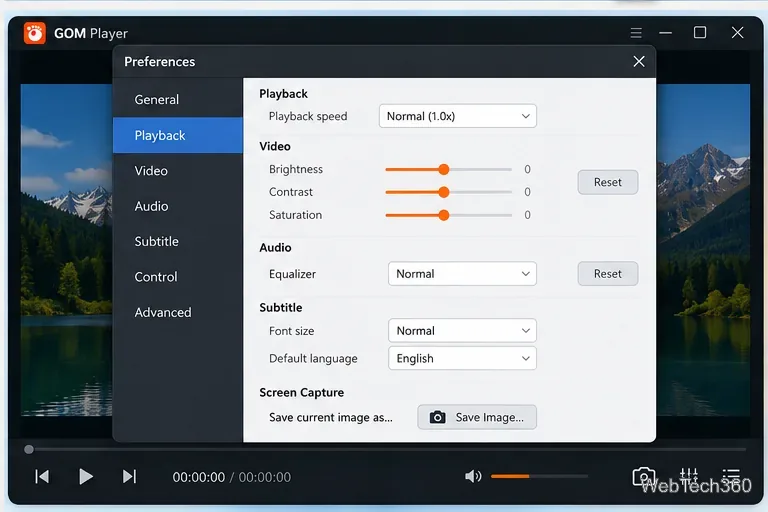The height and width of the screenshot is (512, 768).
Task: Maximize the GOM Player window
Action: pyautogui.click(x=700, y=32)
